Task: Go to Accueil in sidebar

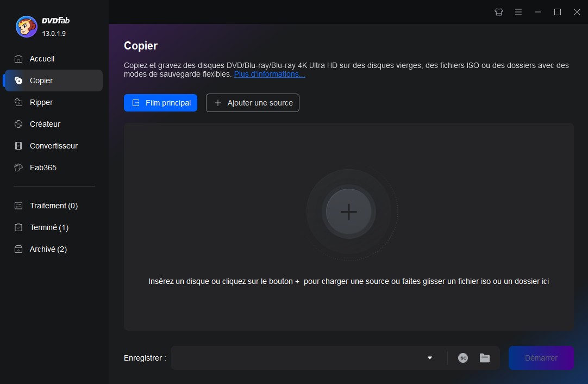Action: (53, 59)
